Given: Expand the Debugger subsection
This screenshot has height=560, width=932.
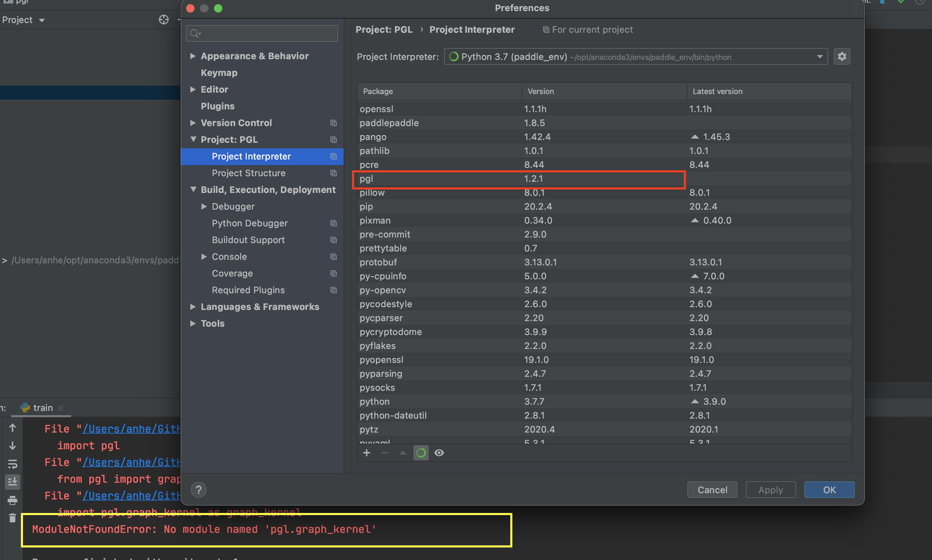Looking at the screenshot, I should pyautogui.click(x=204, y=207).
